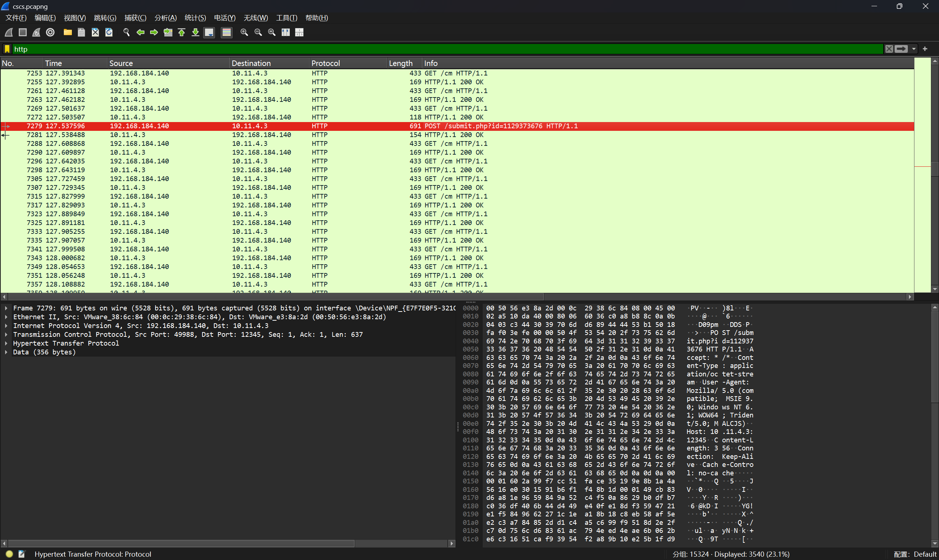Open capture file properties status icon
939x560 pixels.
(x=22, y=554)
